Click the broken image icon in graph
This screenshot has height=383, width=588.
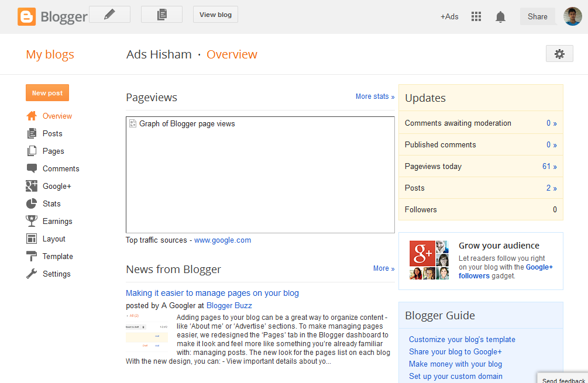pos(133,123)
